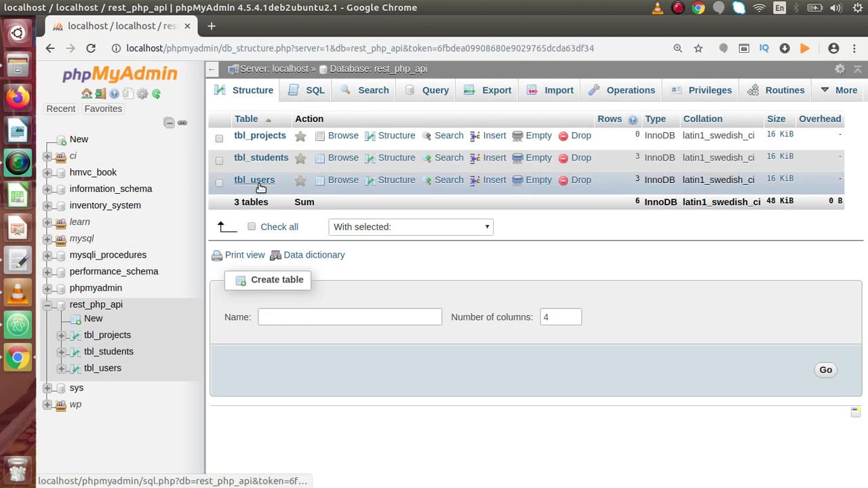868x488 pixels.
Task: Open the Import tab
Action: [x=551, y=90]
